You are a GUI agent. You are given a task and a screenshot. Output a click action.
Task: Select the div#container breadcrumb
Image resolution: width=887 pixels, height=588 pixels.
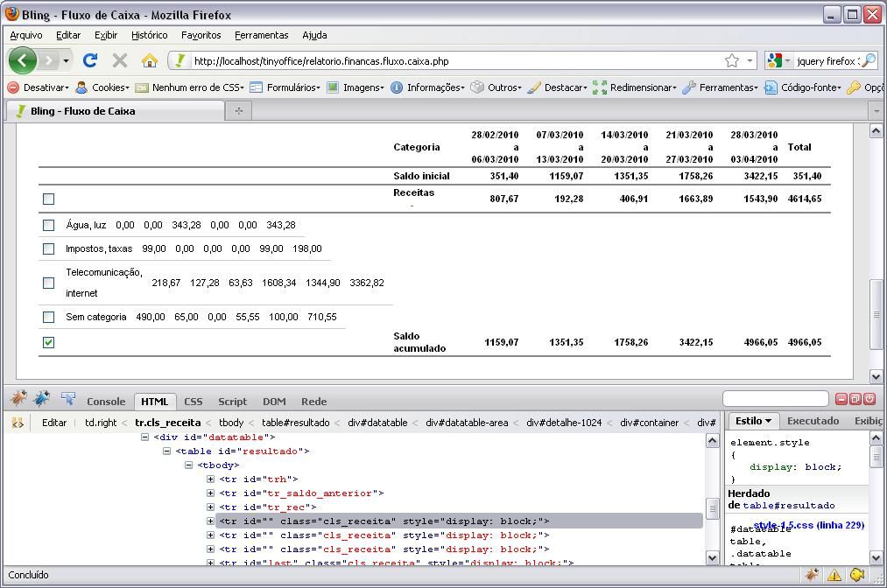point(649,423)
